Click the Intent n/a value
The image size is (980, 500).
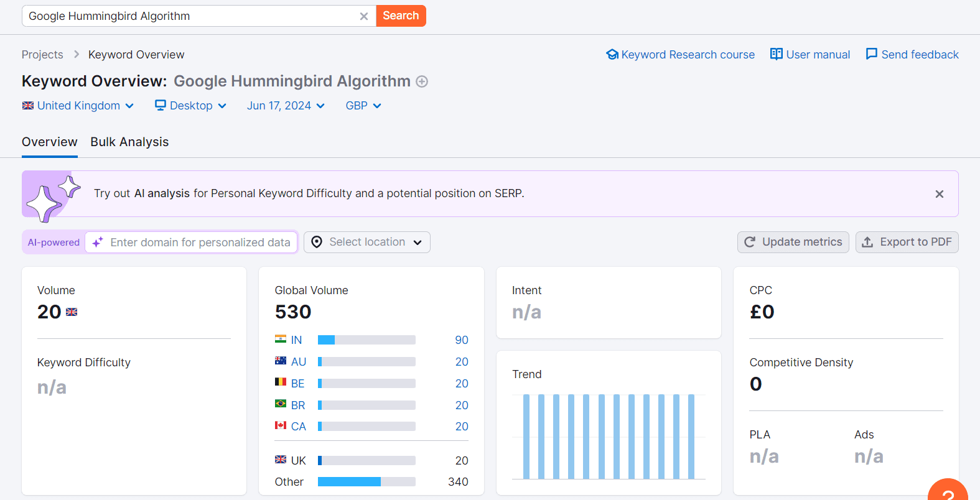point(526,312)
